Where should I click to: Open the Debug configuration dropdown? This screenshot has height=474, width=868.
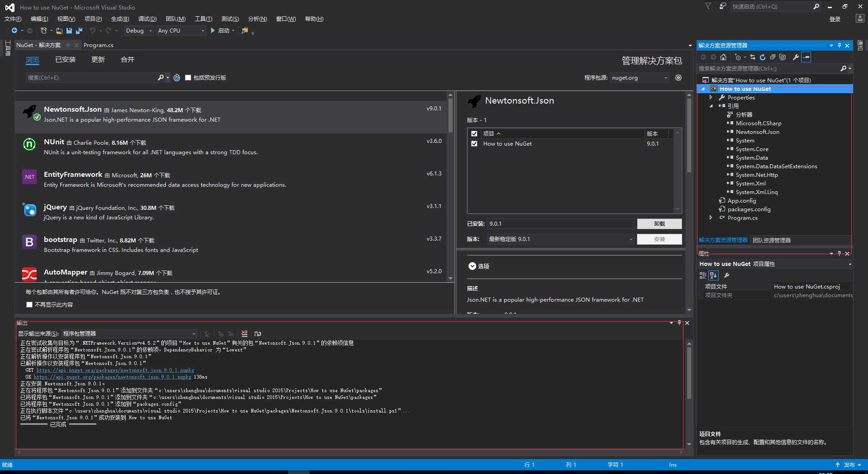click(x=138, y=31)
